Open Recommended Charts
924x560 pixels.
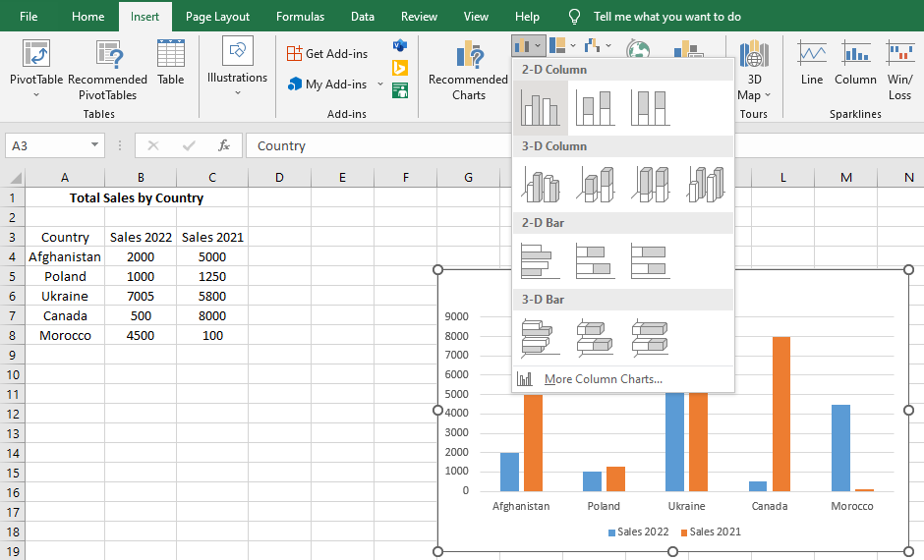469,71
